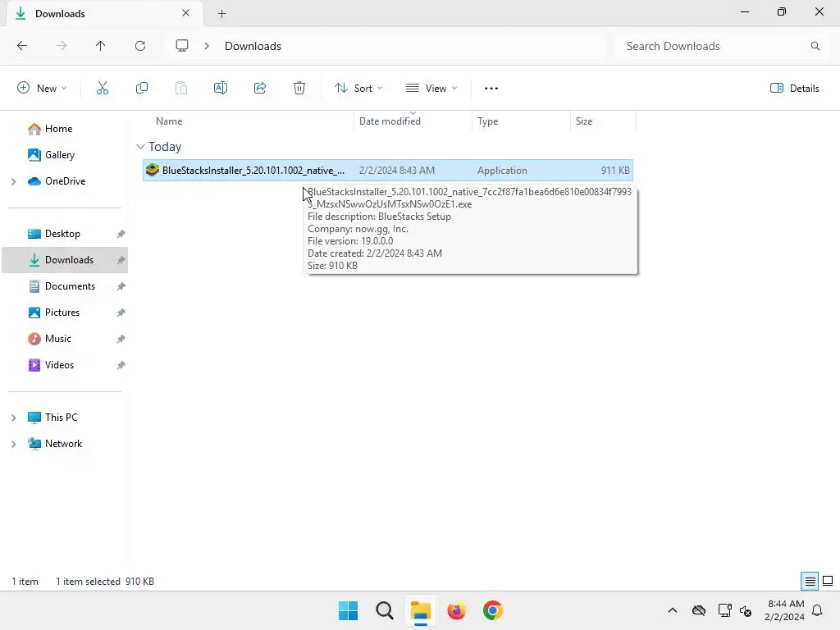
Task: Click the Rename icon in toolbar
Action: coord(221,89)
